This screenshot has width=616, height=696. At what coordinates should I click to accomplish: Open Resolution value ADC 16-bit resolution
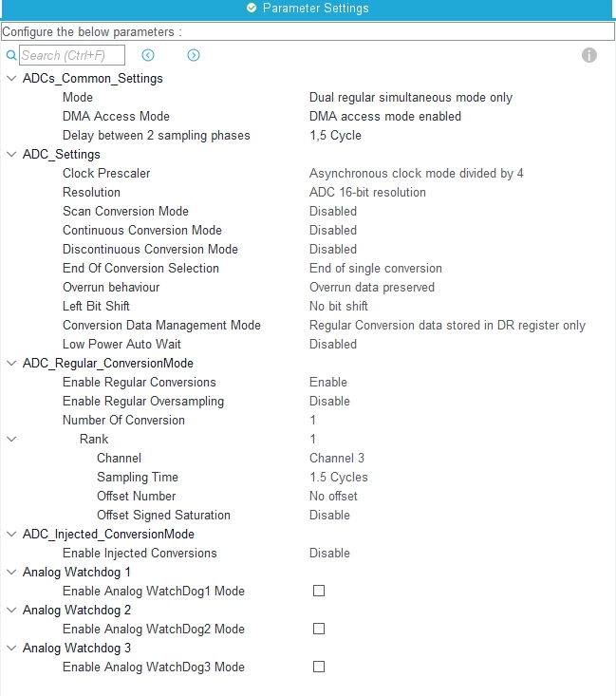tap(367, 192)
